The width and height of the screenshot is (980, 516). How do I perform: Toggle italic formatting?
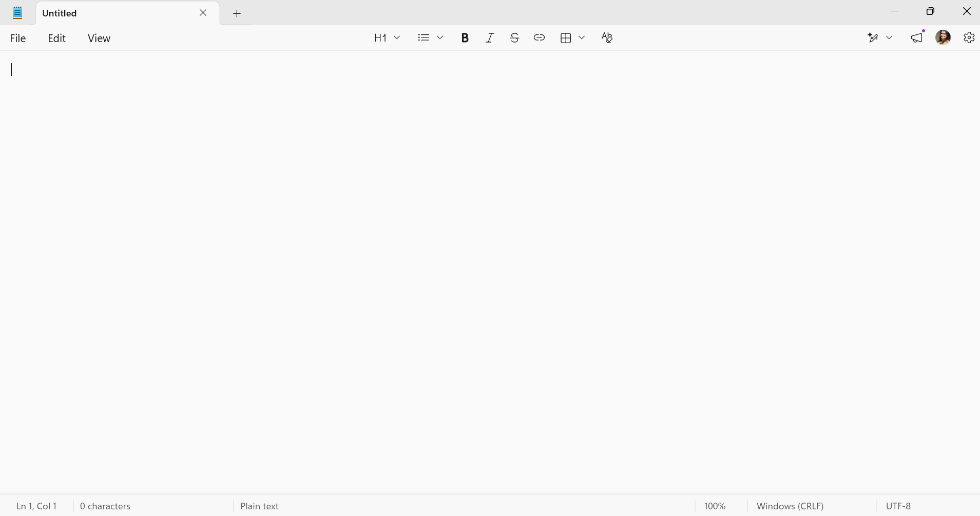click(490, 37)
